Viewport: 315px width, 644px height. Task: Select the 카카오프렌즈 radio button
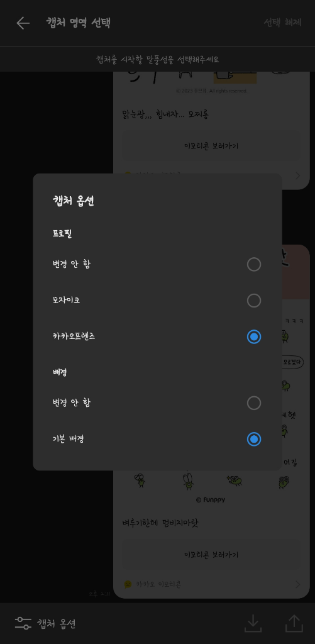(x=254, y=337)
